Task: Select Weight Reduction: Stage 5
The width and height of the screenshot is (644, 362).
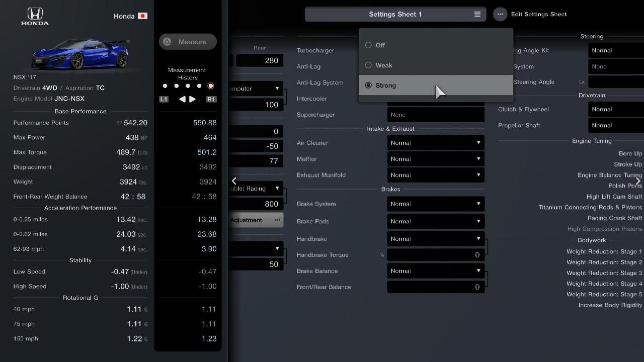Action: 604,295
